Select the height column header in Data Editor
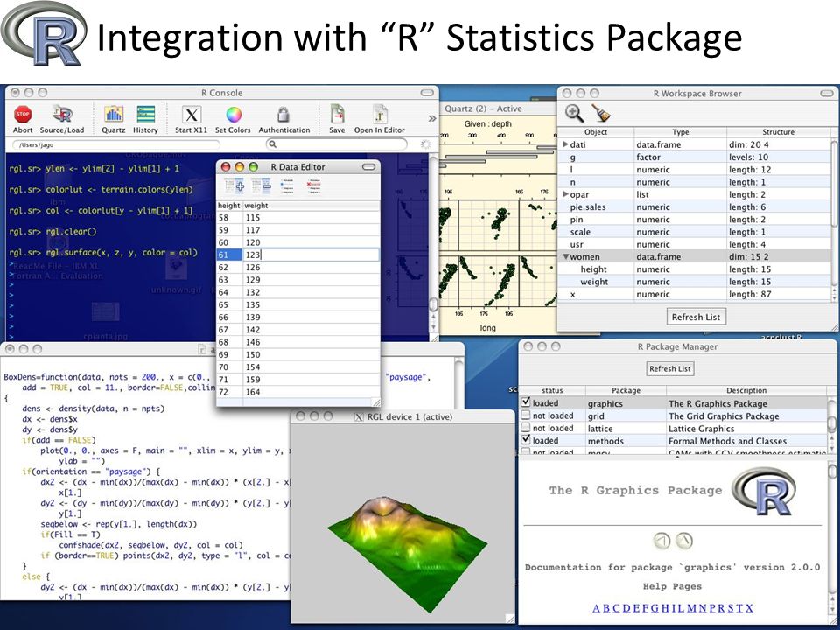The width and height of the screenshot is (840, 630). click(x=228, y=205)
